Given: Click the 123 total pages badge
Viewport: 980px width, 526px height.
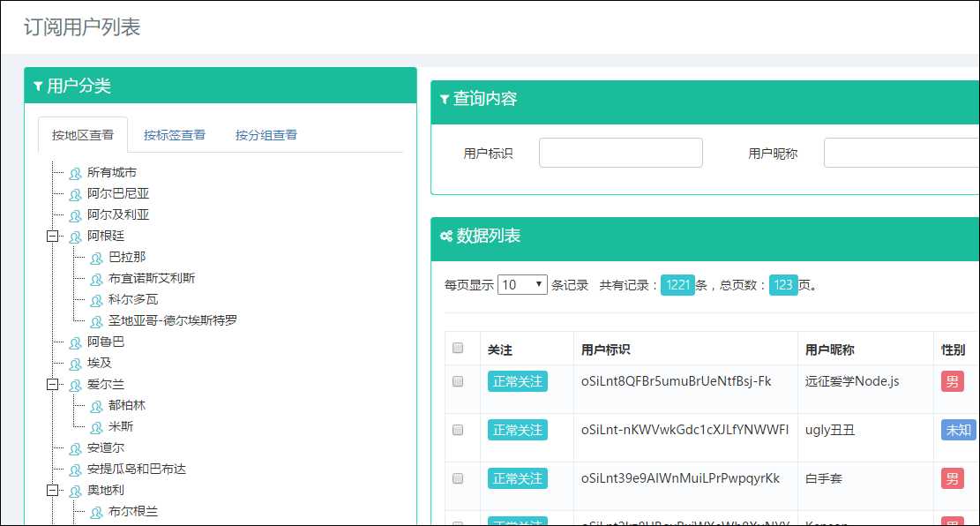Looking at the screenshot, I should tap(783, 285).
